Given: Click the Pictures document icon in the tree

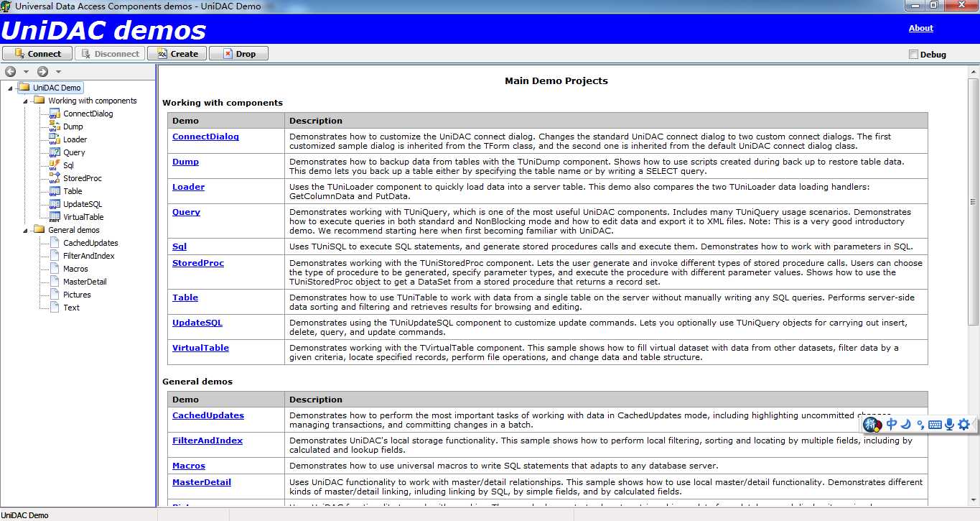Looking at the screenshot, I should tap(55, 295).
